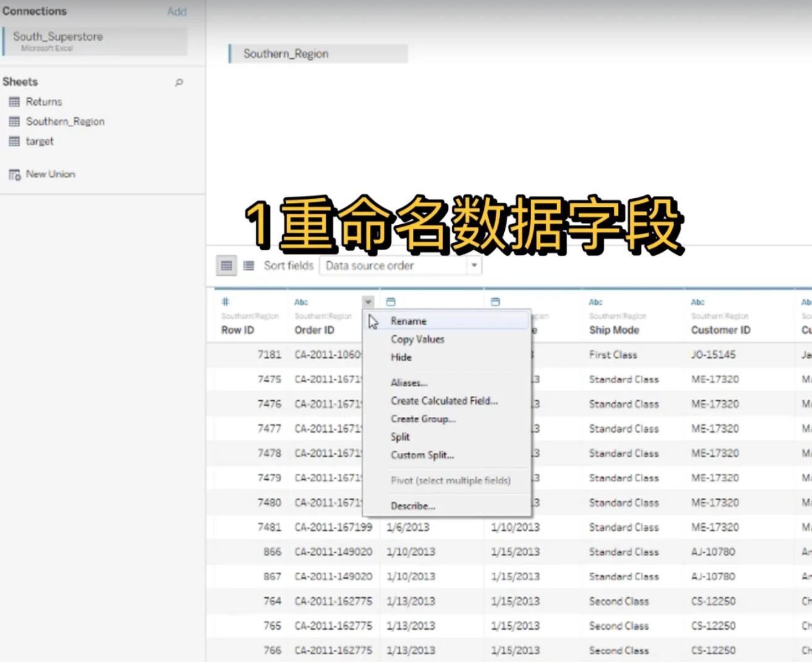Click the Southern_Region sheet table icon

pyautogui.click(x=14, y=122)
